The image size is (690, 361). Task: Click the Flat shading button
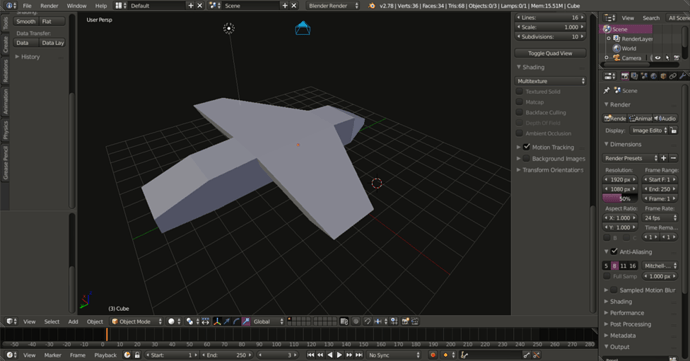pyautogui.click(x=52, y=21)
